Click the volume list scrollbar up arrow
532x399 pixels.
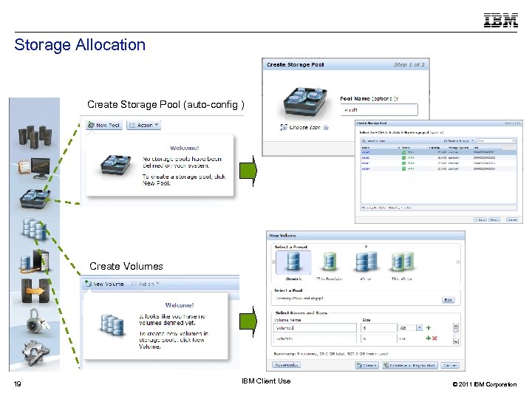(x=456, y=326)
